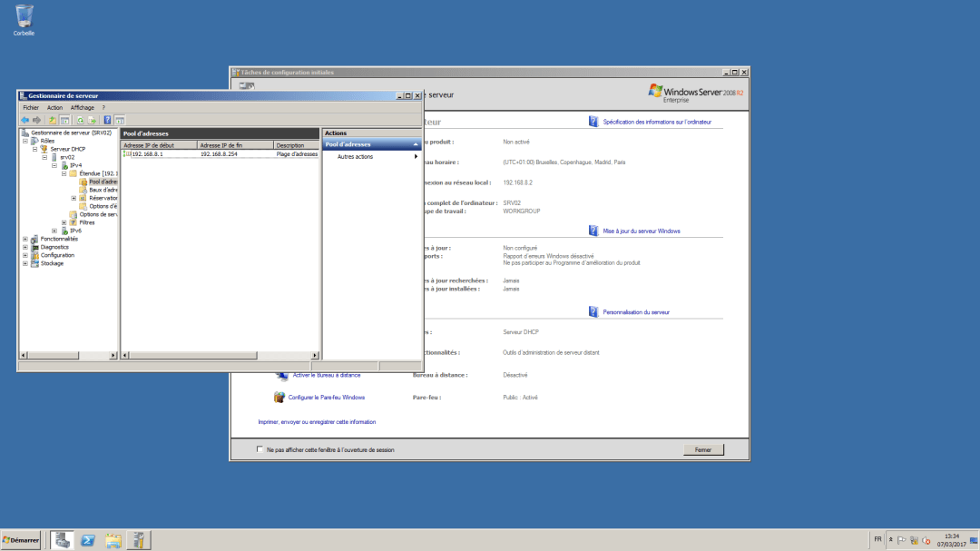This screenshot has height=551, width=980.
Task: Click the Refresh icon in the toolbar
Action: click(83, 120)
